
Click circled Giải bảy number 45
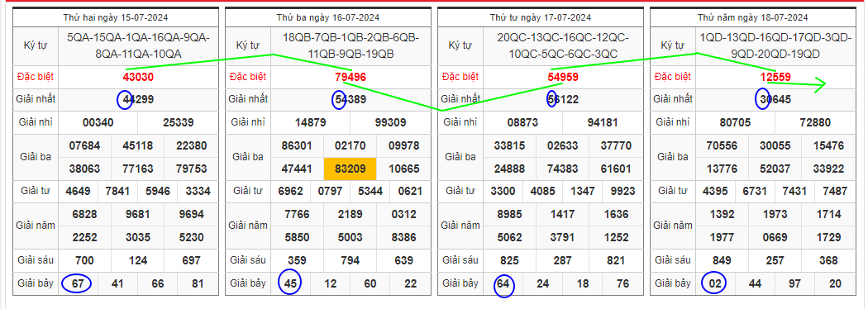290,283
